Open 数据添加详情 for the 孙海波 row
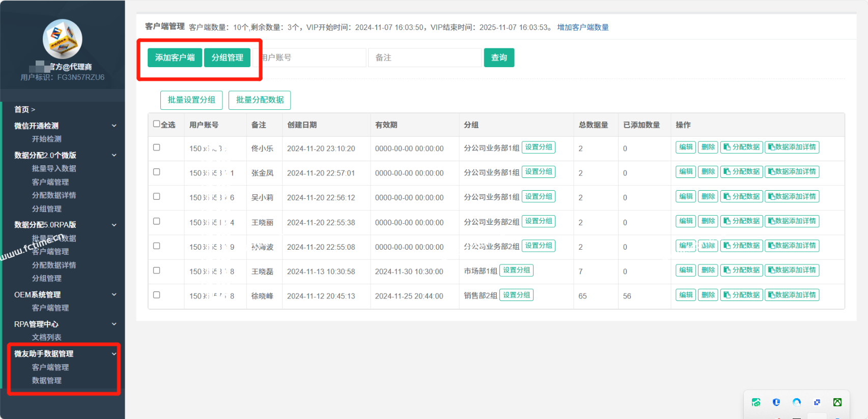This screenshot has width=868, height=419. pos(792,246)
